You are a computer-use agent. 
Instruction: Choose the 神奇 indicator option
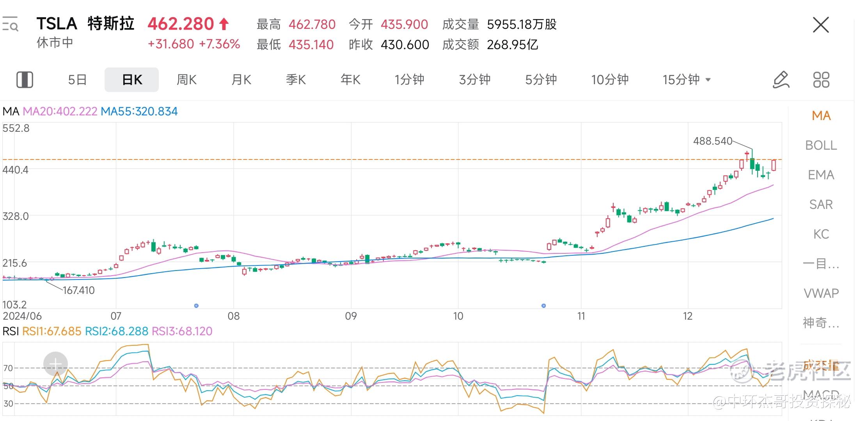click(821, 323)
